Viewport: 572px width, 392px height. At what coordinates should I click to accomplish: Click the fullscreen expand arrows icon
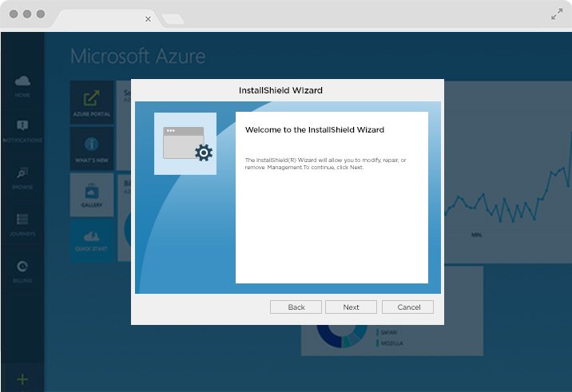(x=557, y=14)
